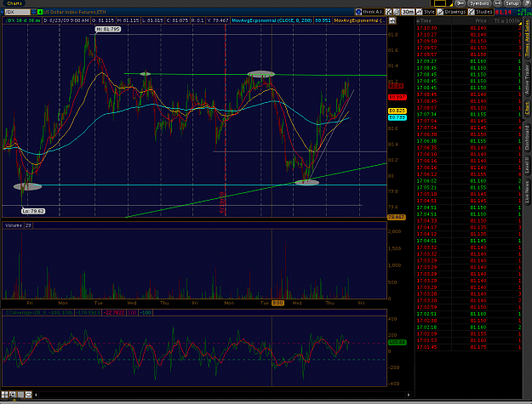Click the pan/scroll icon at bottom left

(28, 395)
